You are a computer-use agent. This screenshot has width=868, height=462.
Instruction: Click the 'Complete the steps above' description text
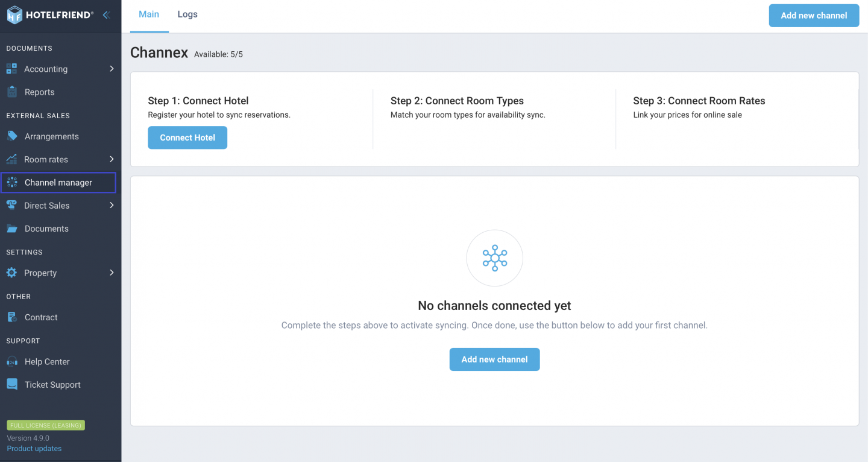(x=494, y=325)
